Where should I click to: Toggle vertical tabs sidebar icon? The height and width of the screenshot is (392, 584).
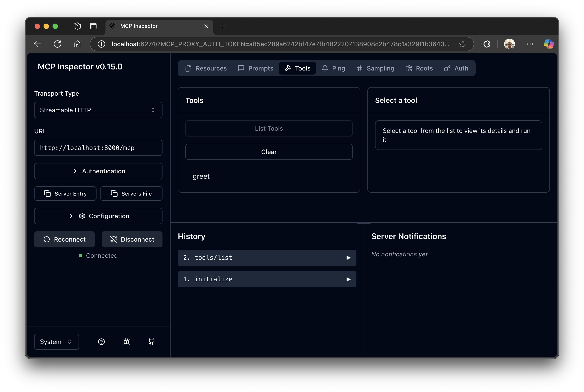coord(93,26)
